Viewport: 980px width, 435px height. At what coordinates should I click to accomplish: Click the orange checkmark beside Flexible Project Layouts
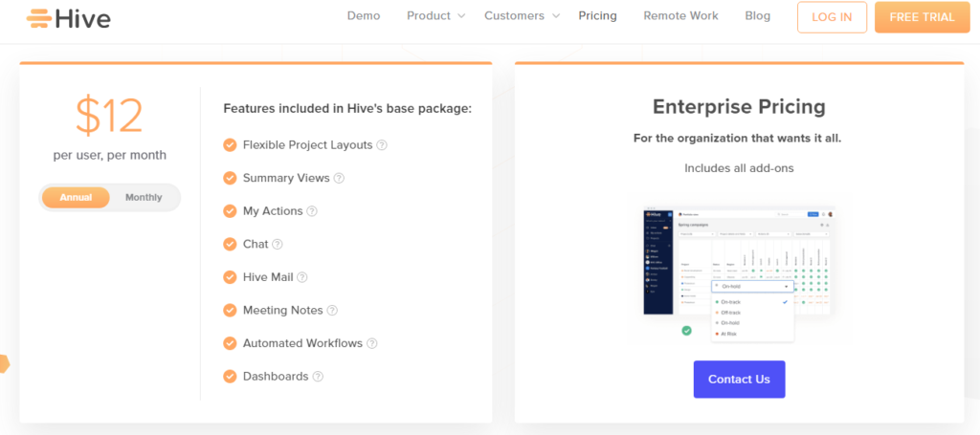tap(230, 144)
